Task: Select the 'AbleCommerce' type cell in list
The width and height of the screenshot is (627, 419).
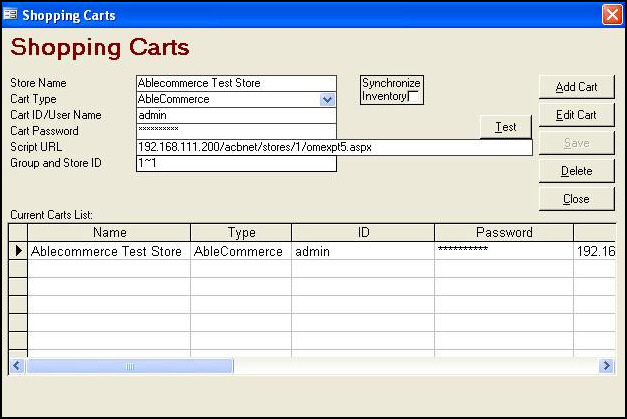Action: [x=241, y=251]
